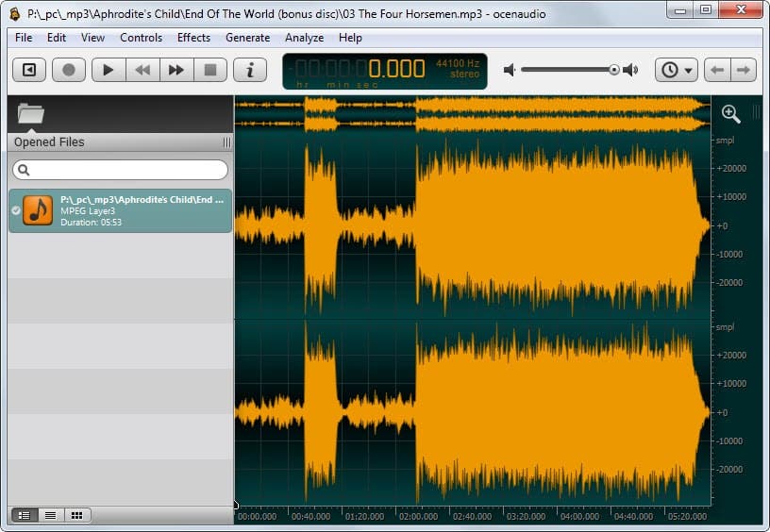Click the volume slider knob
Viewport: 770px width, 532px height.
point(614,70)
